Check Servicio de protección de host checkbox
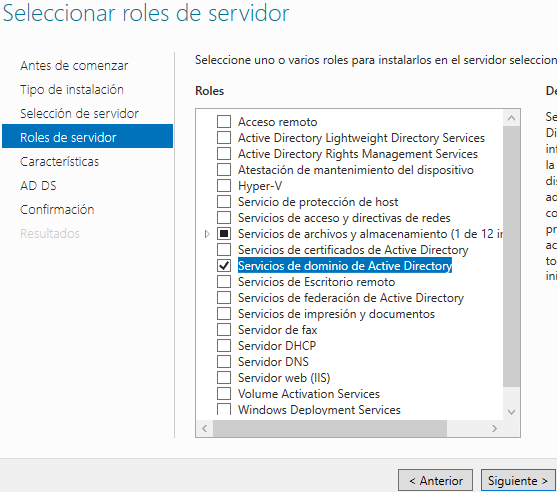Screen dimensions: 557x492 [224, 201]
